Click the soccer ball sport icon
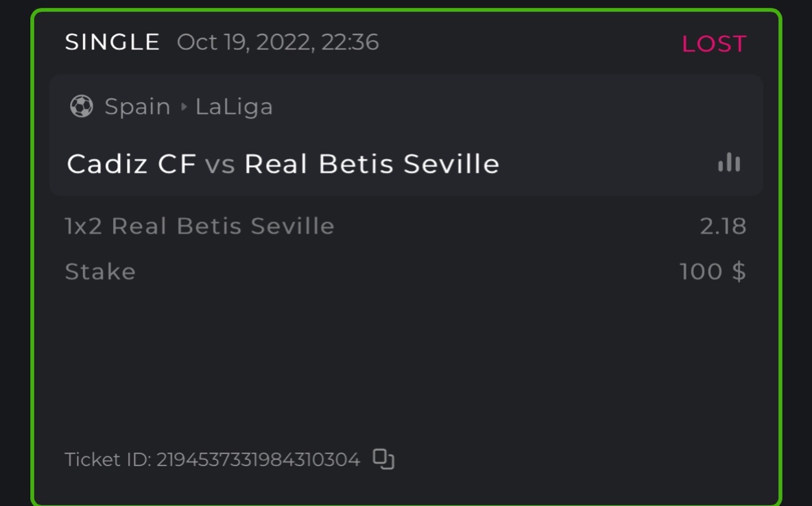Viewport: 812px width, 506px height. coord(81,106)
